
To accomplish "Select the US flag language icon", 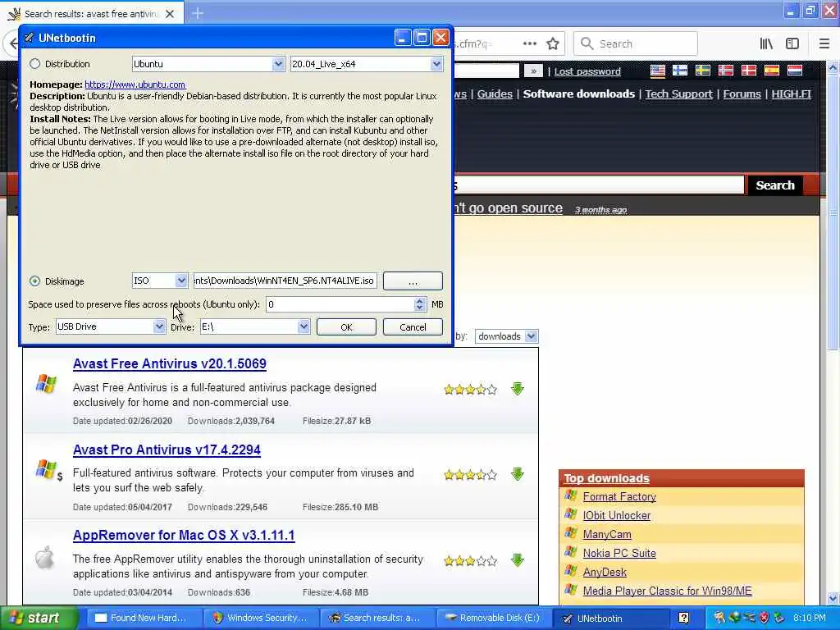I will [657, 71].
